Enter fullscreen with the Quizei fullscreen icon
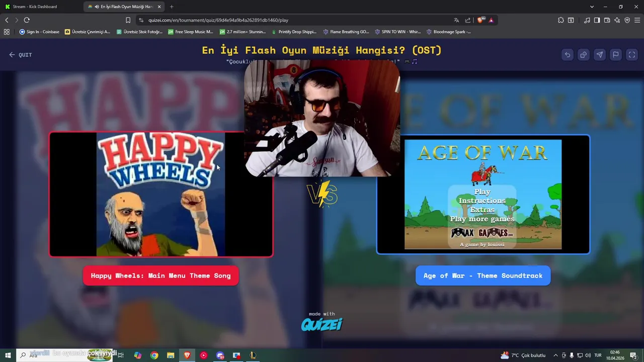 pyautogui.click(x=632, y=55)
